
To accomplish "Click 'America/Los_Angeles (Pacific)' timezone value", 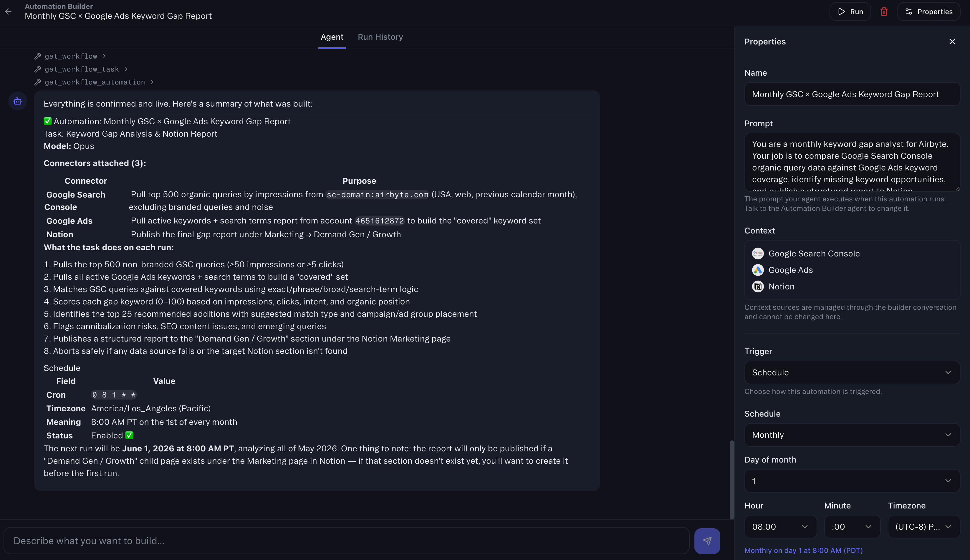I will coord(151,408).
